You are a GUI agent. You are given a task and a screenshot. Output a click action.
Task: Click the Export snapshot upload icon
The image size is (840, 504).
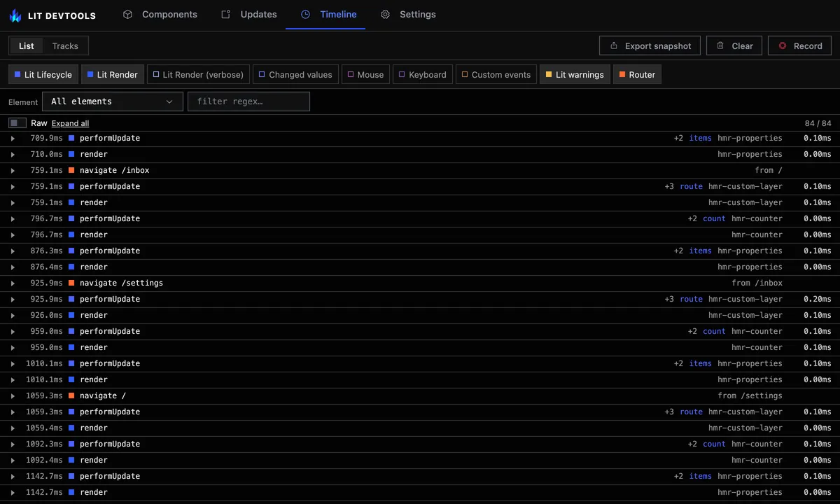pos(614,46)
